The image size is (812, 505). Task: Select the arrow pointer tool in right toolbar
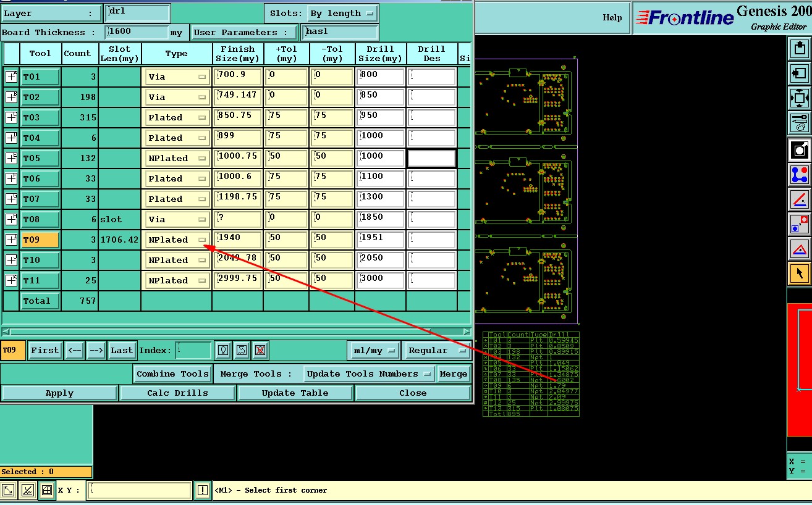click(800, 273)
